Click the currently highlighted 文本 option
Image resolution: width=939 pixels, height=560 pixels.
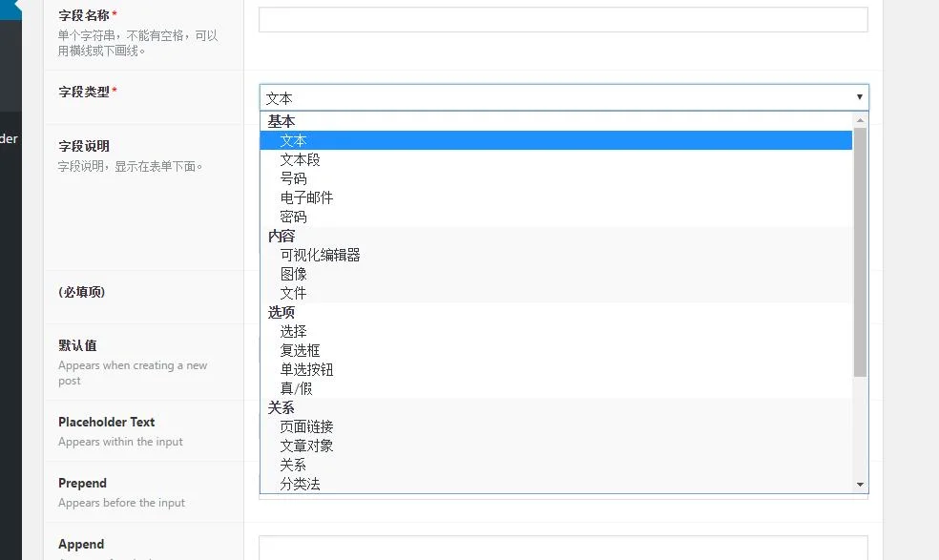tap(294, 139)
